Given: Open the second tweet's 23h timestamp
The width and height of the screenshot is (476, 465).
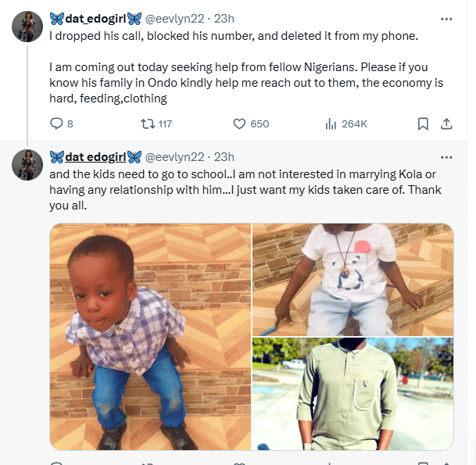Looking at the screenshot, I should click(x=224, y=156).
